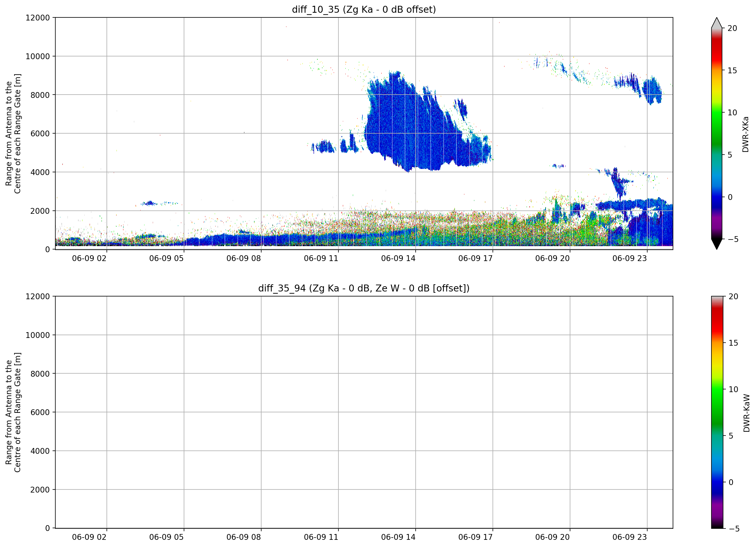Click the '10000' y-tick of diff_10_35 plot
756x547 pixels.
pos(38,56)
